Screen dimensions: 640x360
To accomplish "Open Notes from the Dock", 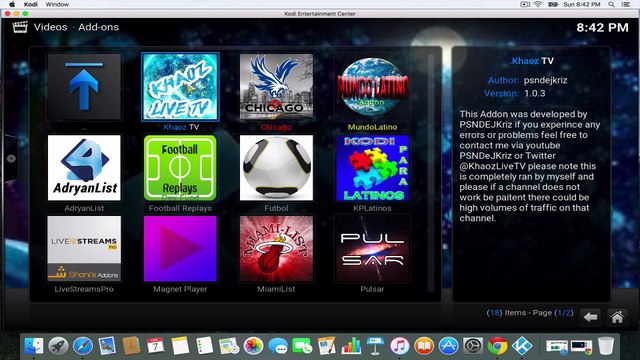I will point(180,346).
